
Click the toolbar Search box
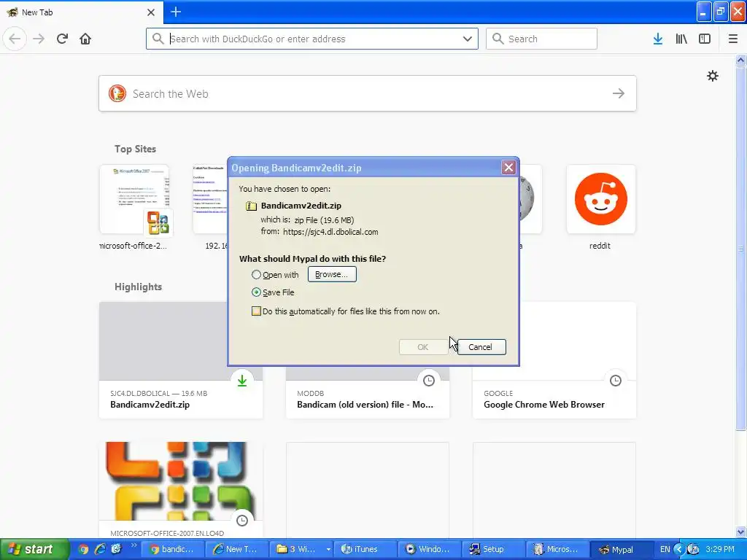pos(541,39)
